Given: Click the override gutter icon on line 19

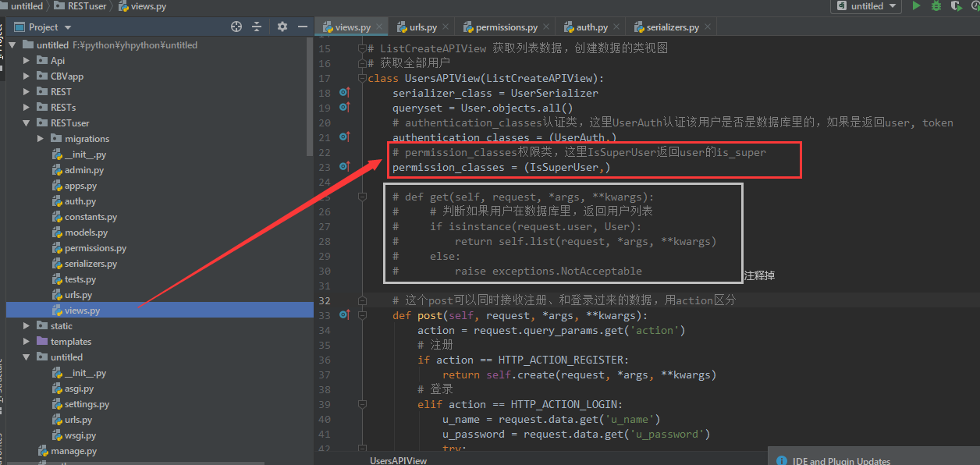Looking at the screenshot, I should tap(345, 108).
